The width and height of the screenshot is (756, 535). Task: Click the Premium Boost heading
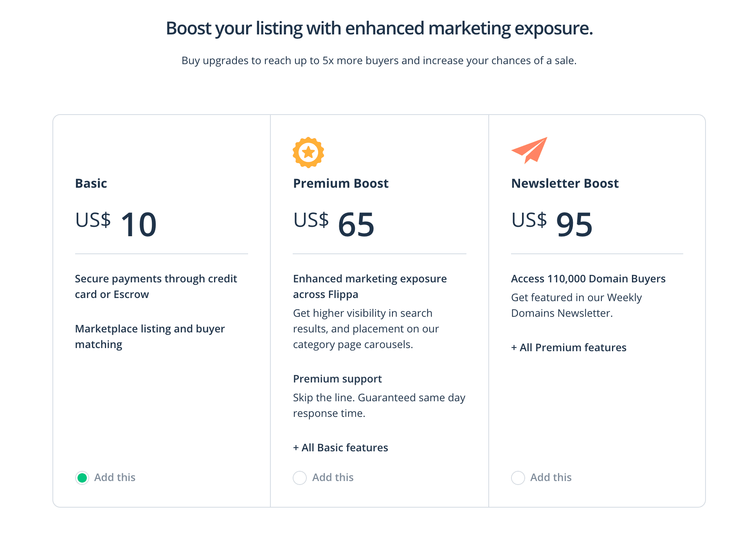click(340, 183)
